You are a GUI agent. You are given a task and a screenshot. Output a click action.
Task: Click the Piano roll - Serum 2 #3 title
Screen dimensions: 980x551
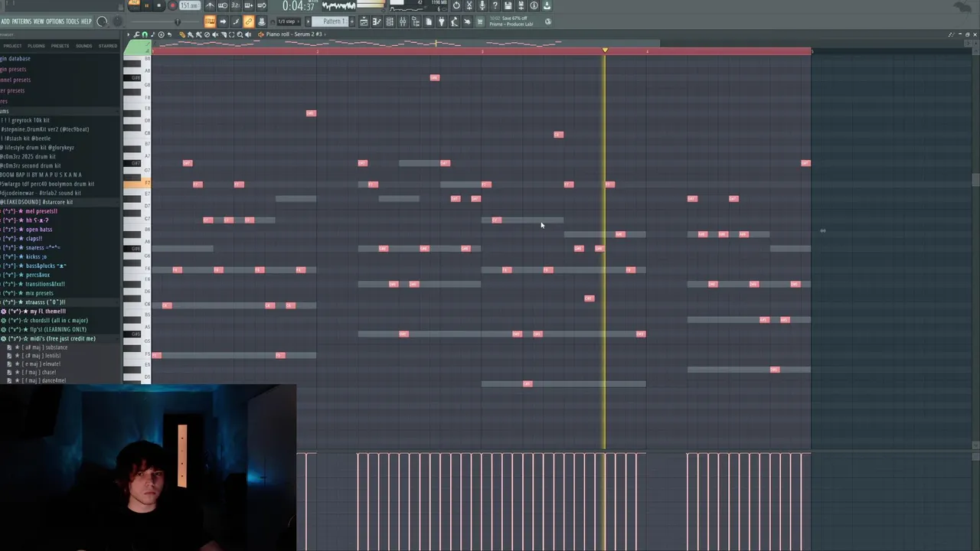pos(294,34)
